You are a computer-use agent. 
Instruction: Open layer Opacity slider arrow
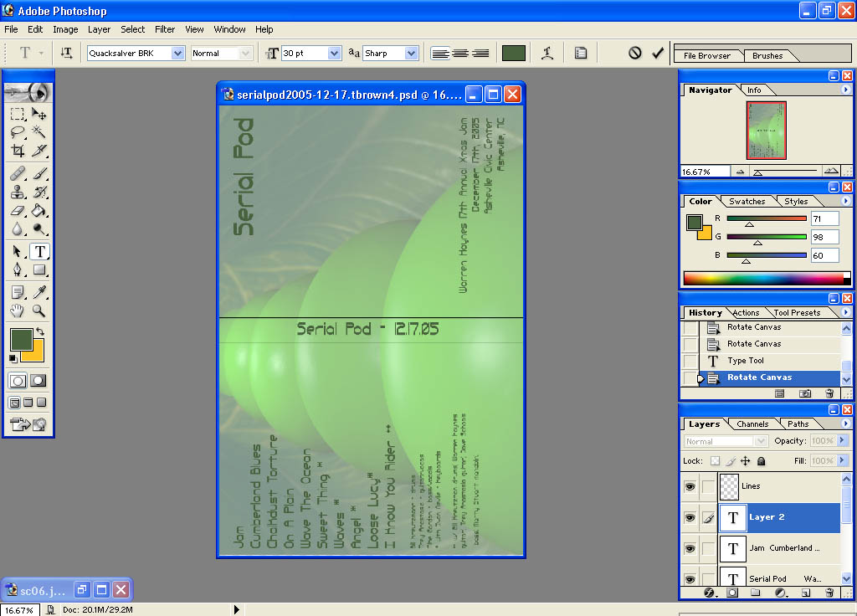point(842,440)
